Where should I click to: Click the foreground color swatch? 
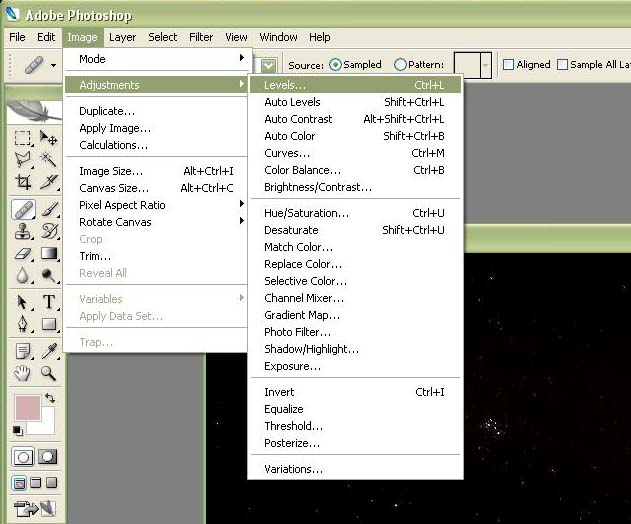[28, 408]
